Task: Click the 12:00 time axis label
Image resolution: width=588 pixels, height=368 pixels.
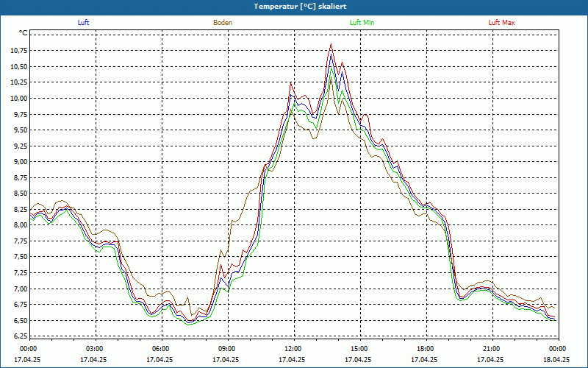Action: pos(294,349)
